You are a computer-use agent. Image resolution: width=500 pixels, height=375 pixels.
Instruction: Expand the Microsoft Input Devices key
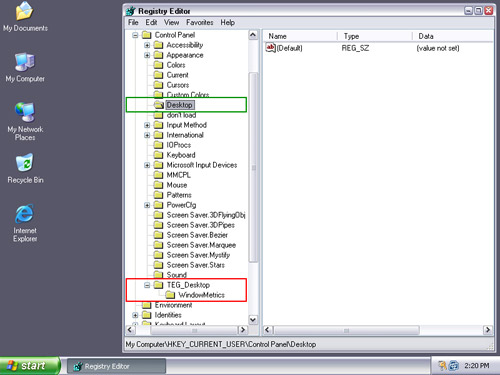point(147,165)
